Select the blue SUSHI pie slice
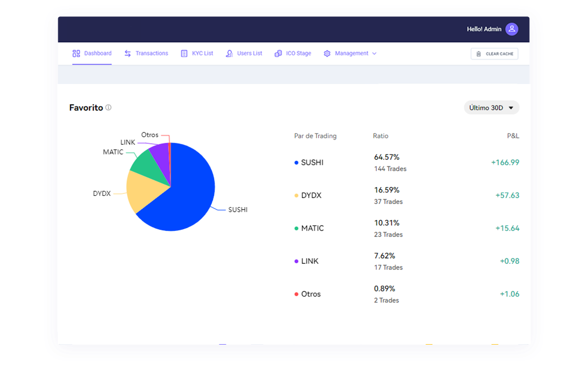The image size is (588, 374). coord(186,196)
